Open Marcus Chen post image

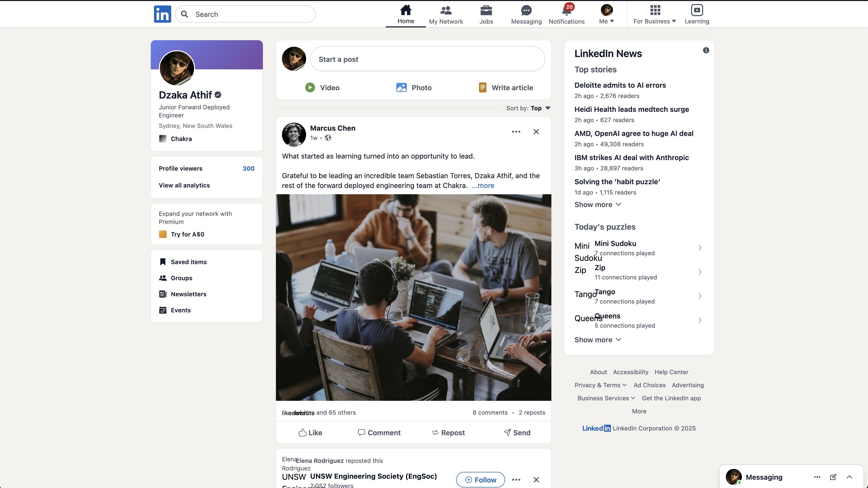[413, 298]
